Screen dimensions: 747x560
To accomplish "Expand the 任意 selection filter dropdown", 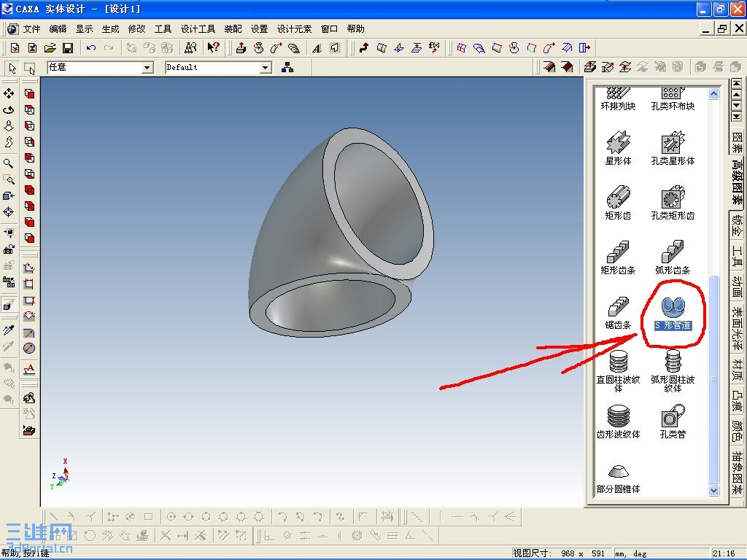I will pos(147,68).
